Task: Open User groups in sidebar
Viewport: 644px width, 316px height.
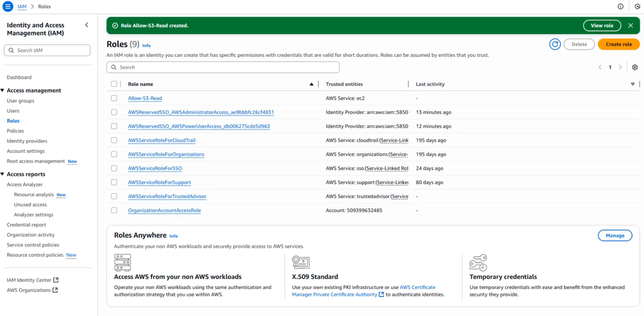Action: click(x=20, y=101)
